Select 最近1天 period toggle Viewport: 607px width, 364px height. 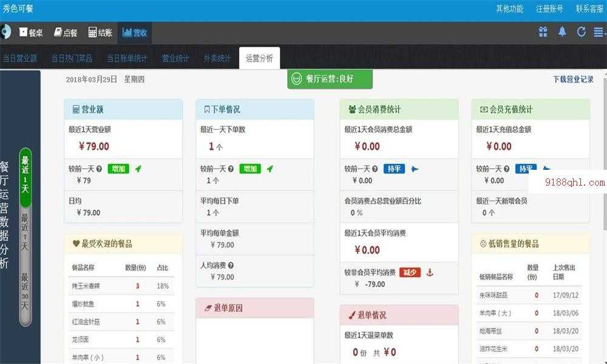tap(25, 177)
